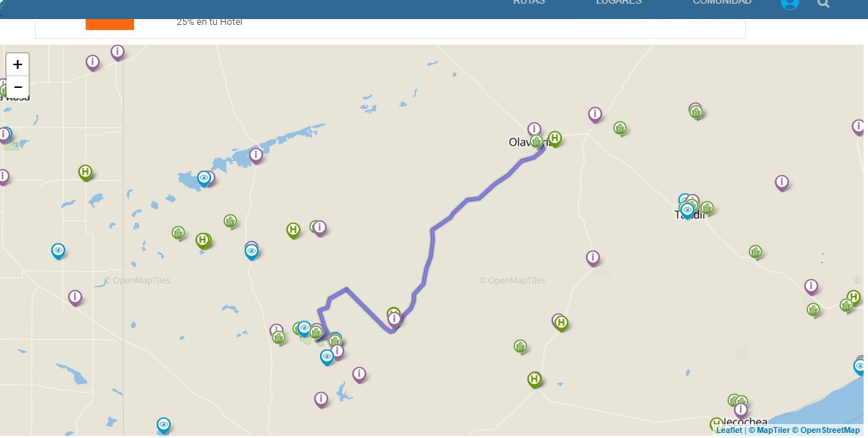Click info marker beside the long lake

point(256,155)
